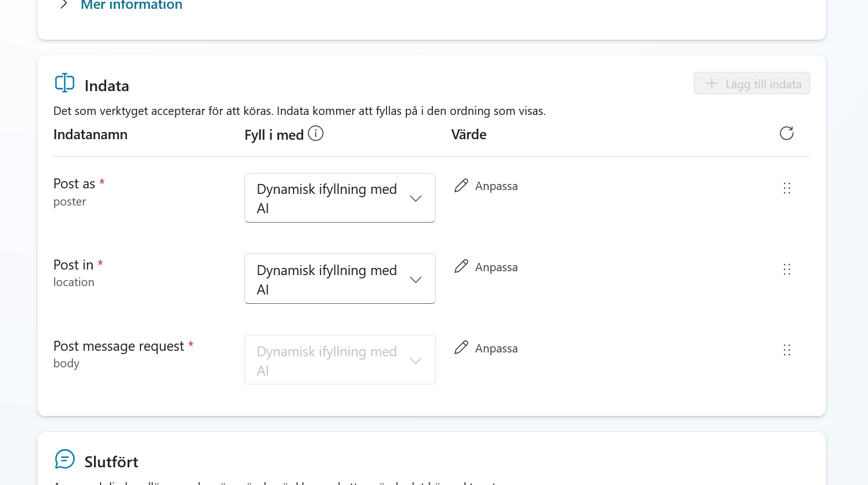Open more options for Post as row

click(x=787, y=188)
